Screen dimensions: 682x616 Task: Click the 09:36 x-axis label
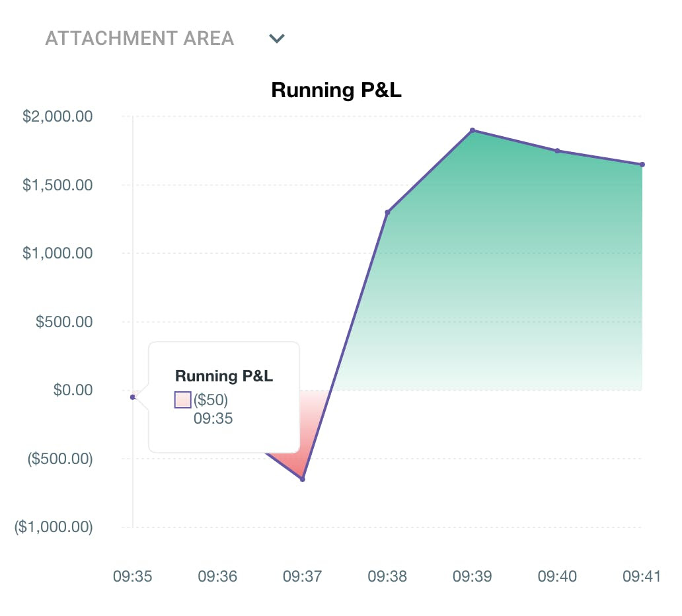(x=218, y=576)
